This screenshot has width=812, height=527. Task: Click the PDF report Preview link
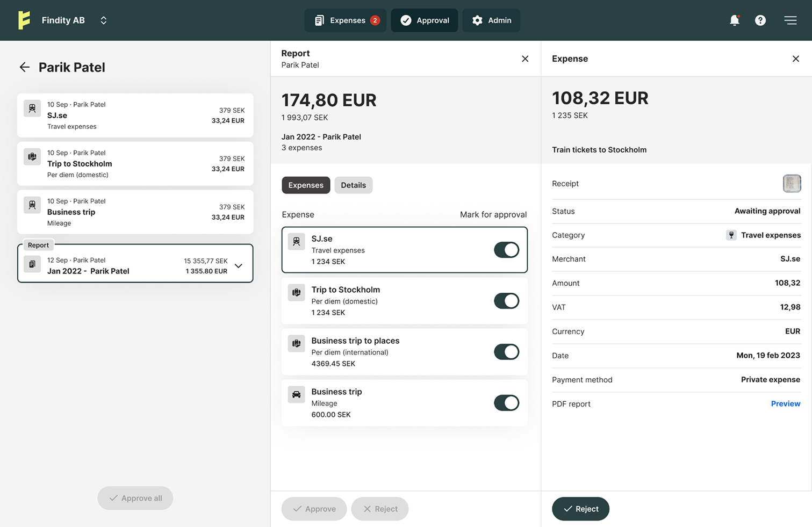coord(785,404)
